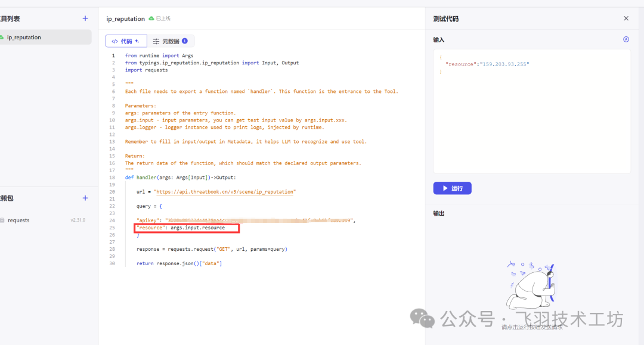Click the def handler line of code
Screen dimensions: 644x345
point(180,178)
